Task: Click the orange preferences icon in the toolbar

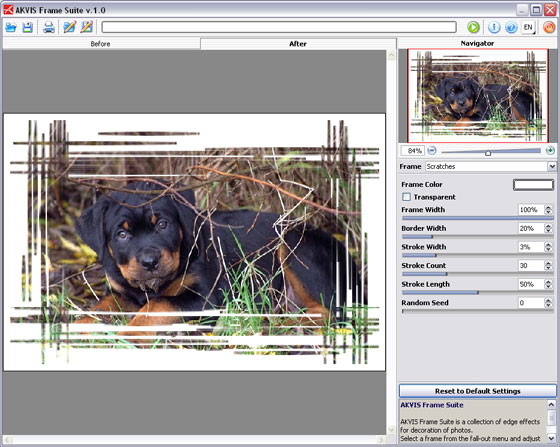Action: 549,27
